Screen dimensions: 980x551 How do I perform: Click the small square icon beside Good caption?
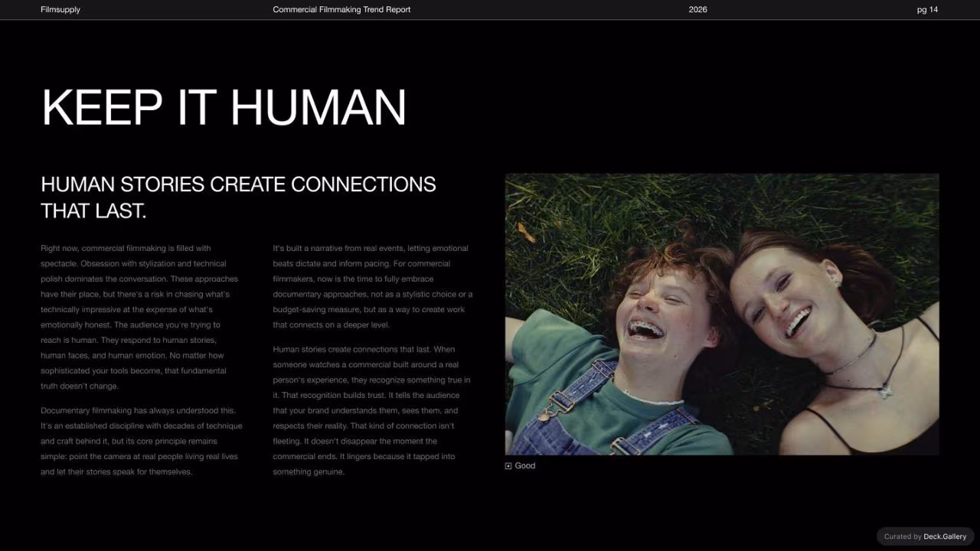(x=508, y=466)
